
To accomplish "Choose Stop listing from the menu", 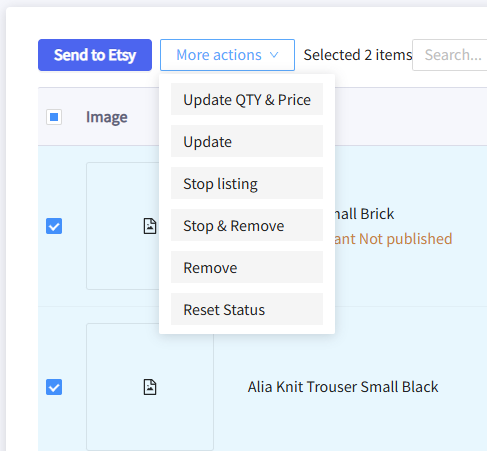I will tap(247, 183).
